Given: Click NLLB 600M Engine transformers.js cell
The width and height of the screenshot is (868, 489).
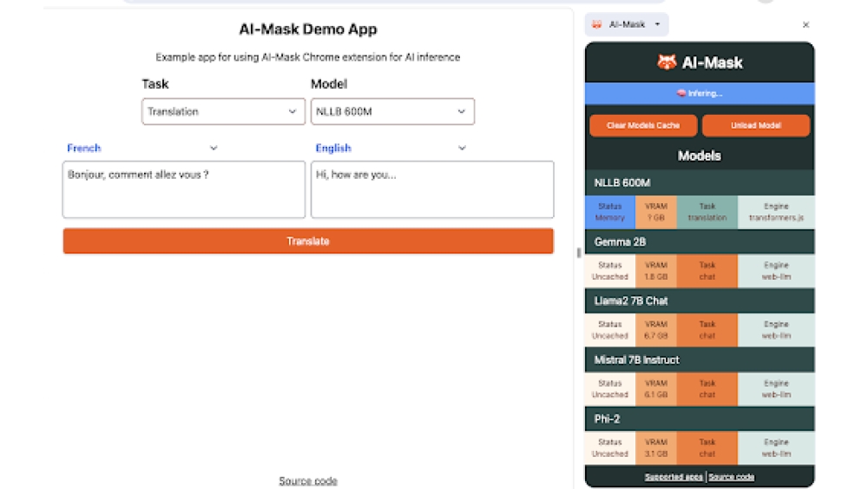Looking at the screenshot, I should coord(776,212).
